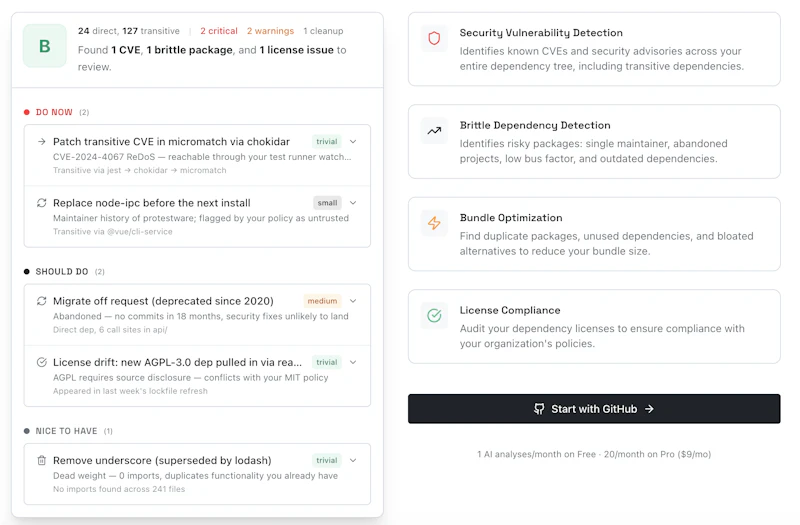Click the Transitive via jest → chokidar → micromatch line
This screenshot has height=525, width=800.
pos(140,170)
